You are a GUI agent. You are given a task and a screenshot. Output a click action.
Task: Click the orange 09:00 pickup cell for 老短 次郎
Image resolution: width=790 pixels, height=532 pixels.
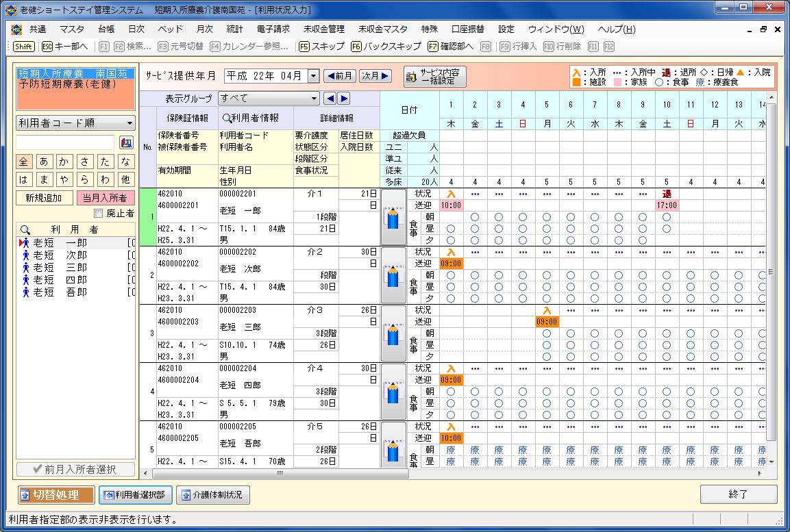(x=451, y=264)
